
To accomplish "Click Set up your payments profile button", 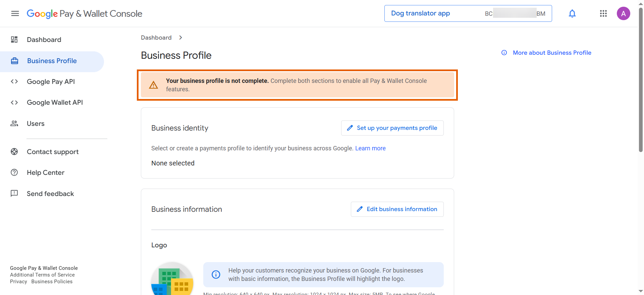I will pyautogui.click(x=392, y=128).
